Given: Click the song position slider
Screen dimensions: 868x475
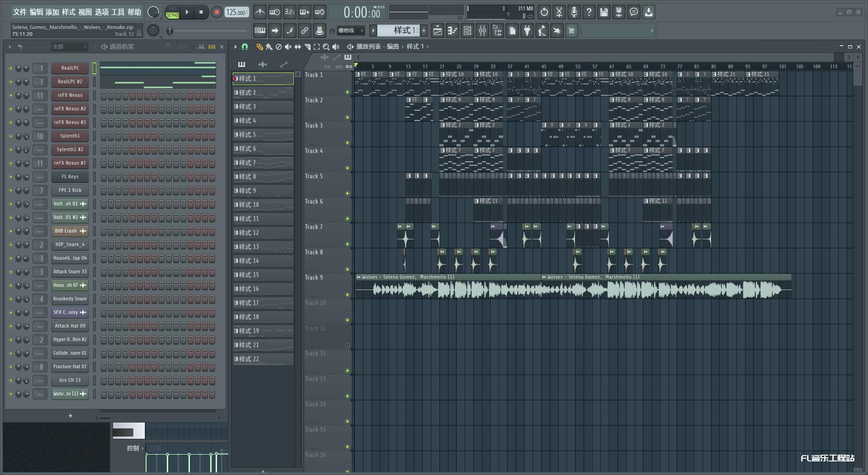Looking at the screenshot, I should 207,31.
